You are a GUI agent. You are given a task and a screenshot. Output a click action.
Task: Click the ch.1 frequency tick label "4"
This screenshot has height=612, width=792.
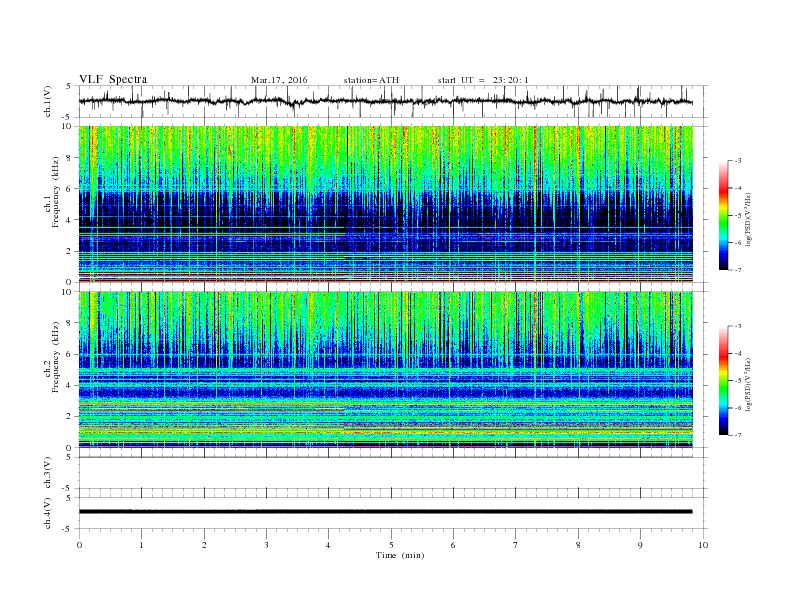[x=69, y=220]
